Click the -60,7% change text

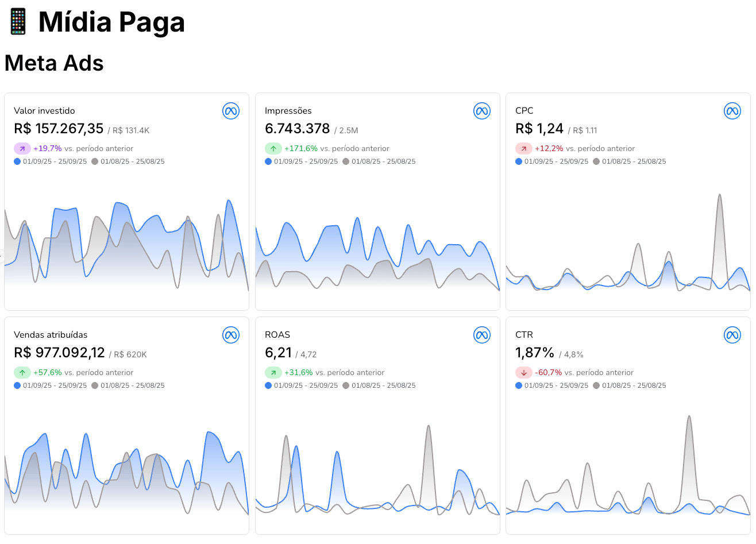(x=549, y=372)
